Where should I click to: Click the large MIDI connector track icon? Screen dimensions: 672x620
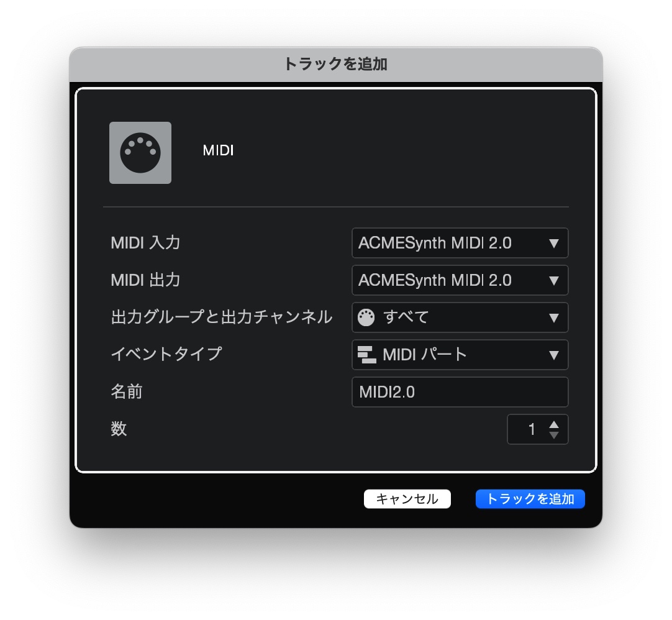click(140, 153)
